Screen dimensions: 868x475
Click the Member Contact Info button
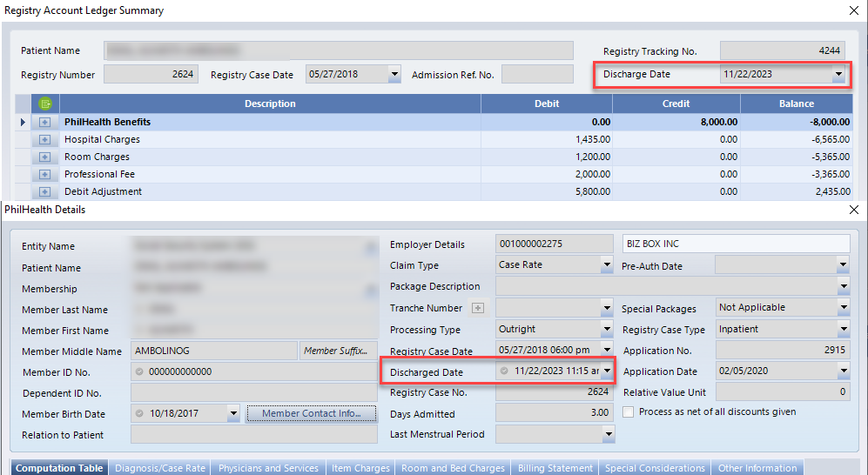coord(311,413)
